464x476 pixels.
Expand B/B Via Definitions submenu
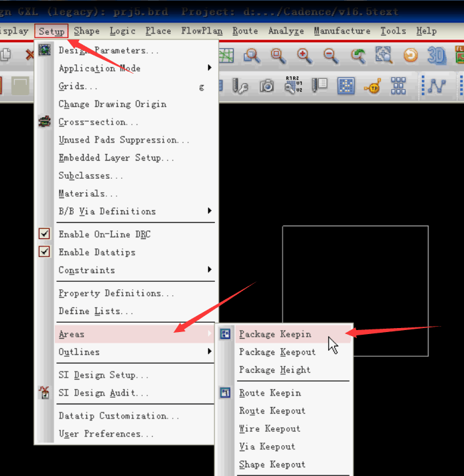click(135, 212)
